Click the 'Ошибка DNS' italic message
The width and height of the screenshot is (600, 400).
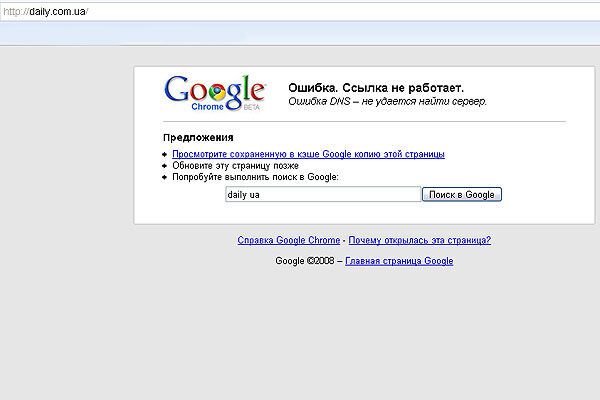click(x=387, y=101)
